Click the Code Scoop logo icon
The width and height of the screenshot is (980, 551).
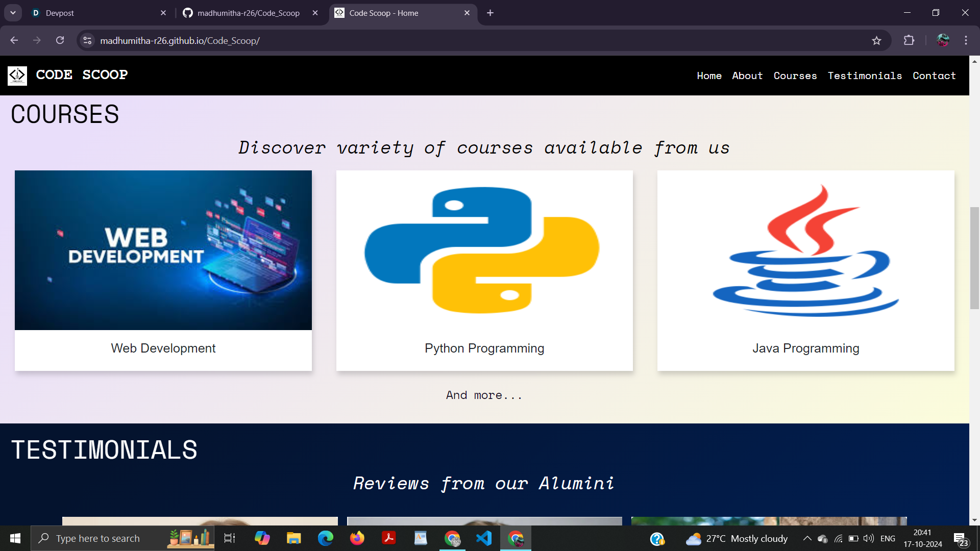(x=17, y=76)
